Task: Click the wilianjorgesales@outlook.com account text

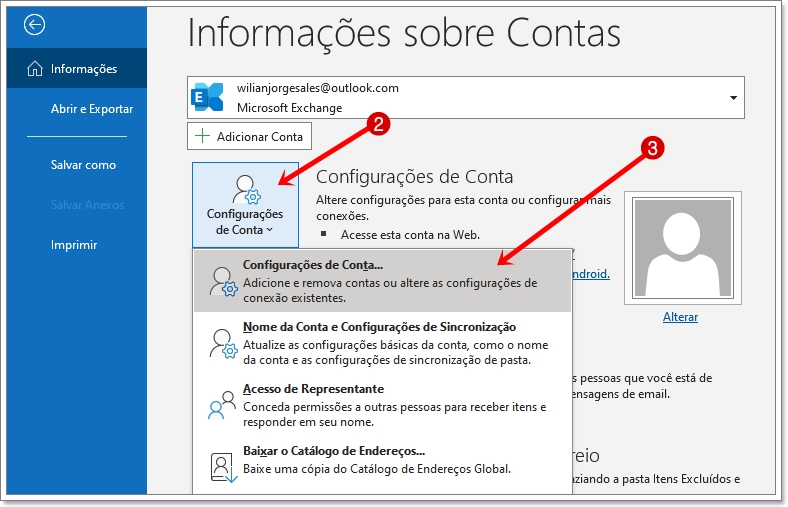Action: tap(318, 88)
